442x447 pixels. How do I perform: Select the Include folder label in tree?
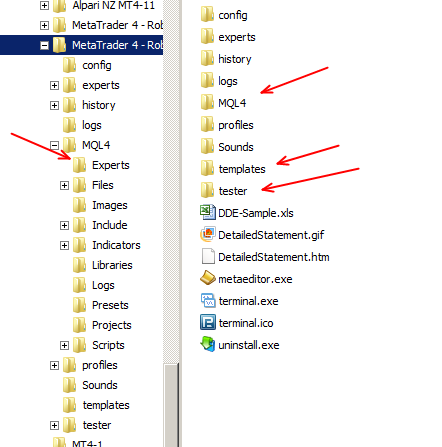coord(110,225)
